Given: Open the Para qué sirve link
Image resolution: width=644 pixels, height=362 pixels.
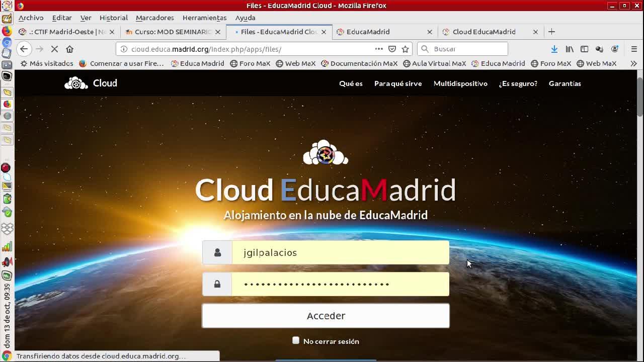Looking at the screenshot, I should 398,83.
